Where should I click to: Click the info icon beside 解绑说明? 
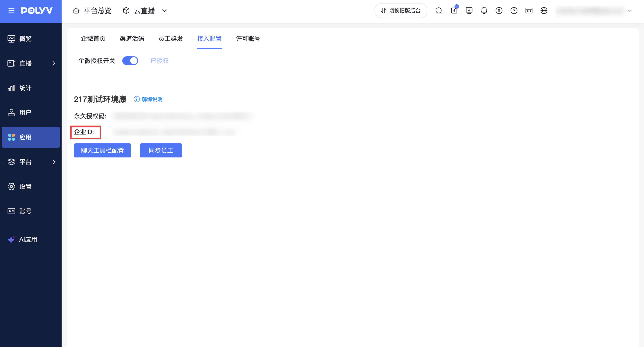point(137,99)
